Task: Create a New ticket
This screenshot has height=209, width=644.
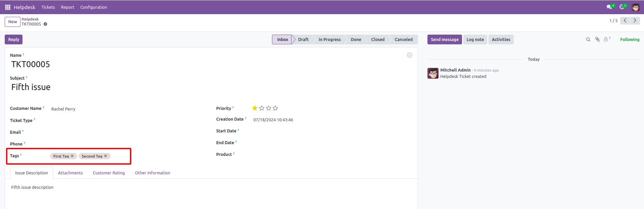Action: point(12,22)
